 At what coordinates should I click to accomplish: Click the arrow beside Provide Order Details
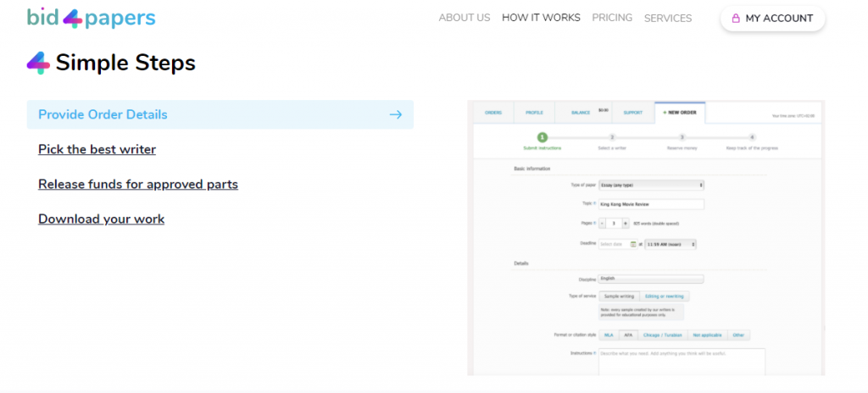395,114
